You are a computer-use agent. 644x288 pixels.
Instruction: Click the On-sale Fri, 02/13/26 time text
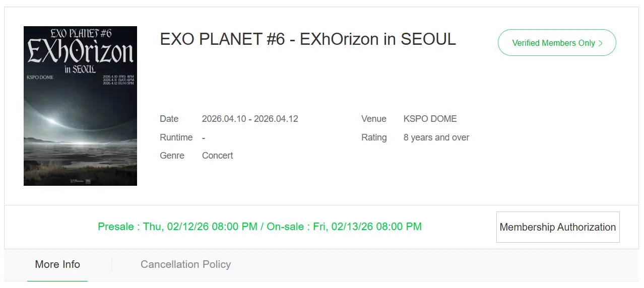(x=344, y=227)
